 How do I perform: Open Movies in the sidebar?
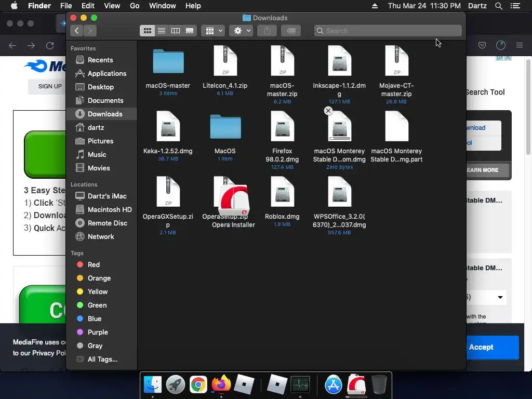click(x=101, y=168)
